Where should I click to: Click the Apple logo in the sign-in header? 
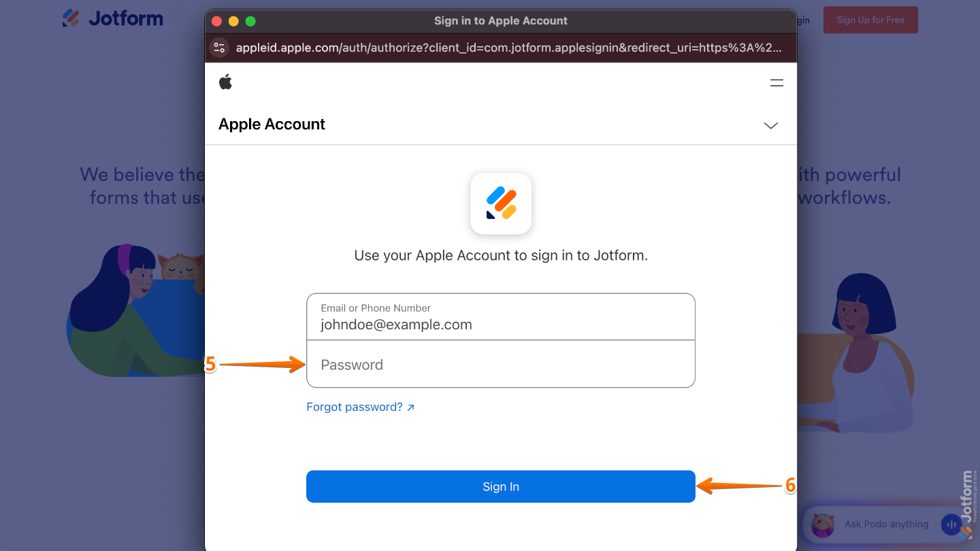pos(225,82)
